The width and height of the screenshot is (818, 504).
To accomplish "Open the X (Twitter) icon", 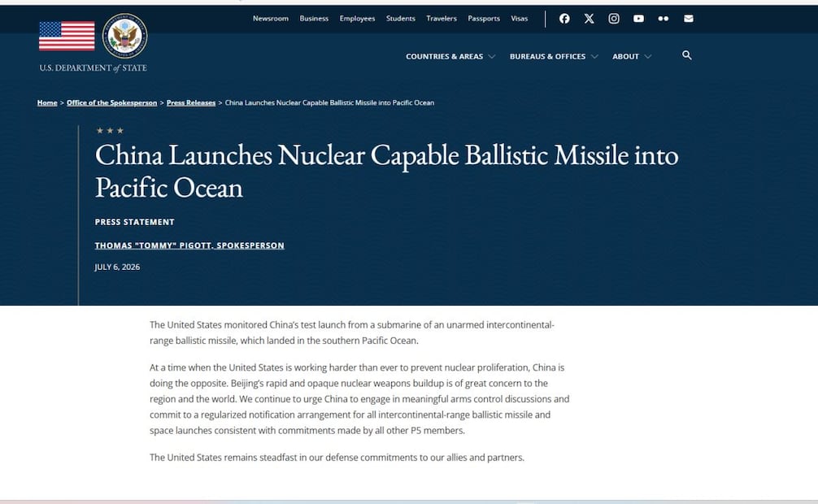I will coord(589,19).
